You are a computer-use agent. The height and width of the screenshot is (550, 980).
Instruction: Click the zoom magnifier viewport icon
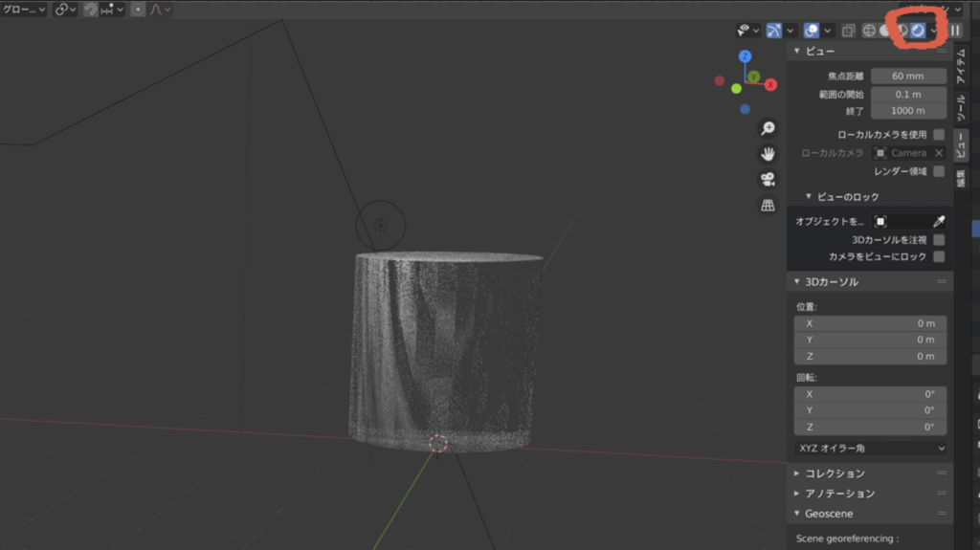(x=768, y=128)
